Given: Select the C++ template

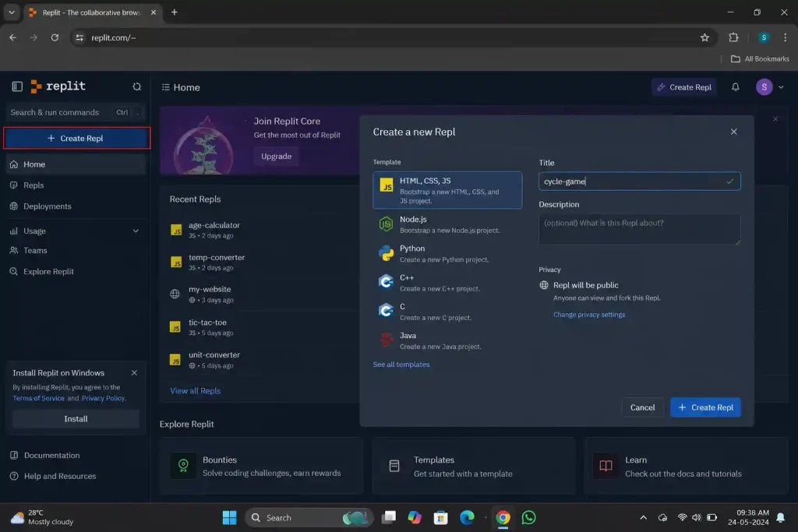Looking at the screenshot, I should pyautogui.click(x=447, y=282).
